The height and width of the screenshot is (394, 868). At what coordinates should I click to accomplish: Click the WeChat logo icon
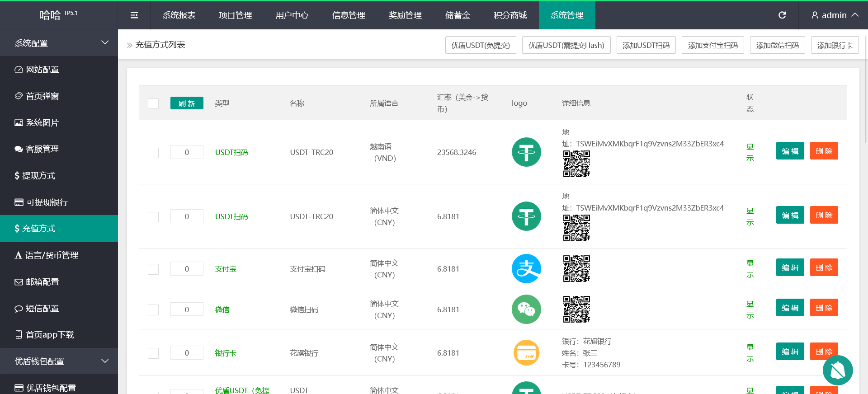pos(526,310)
